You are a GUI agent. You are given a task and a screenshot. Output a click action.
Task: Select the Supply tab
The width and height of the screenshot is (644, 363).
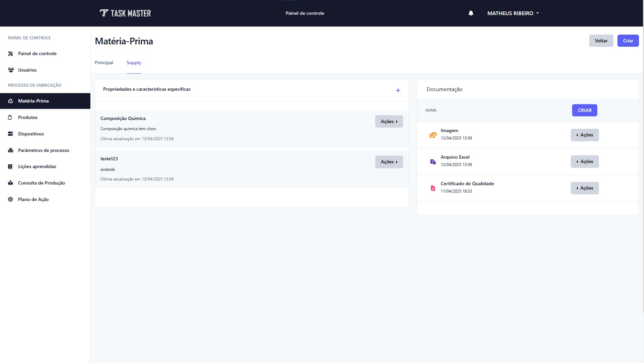tap(134, 63)
